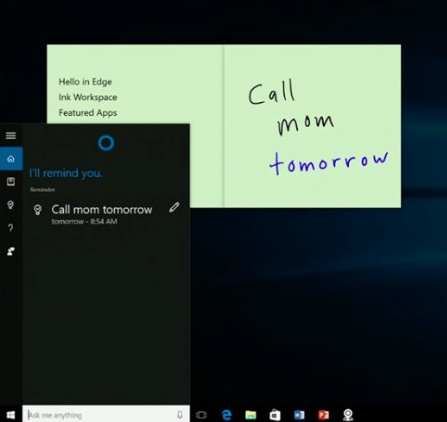
Task: Open the Windows Start button
Action: click(11, 415)
